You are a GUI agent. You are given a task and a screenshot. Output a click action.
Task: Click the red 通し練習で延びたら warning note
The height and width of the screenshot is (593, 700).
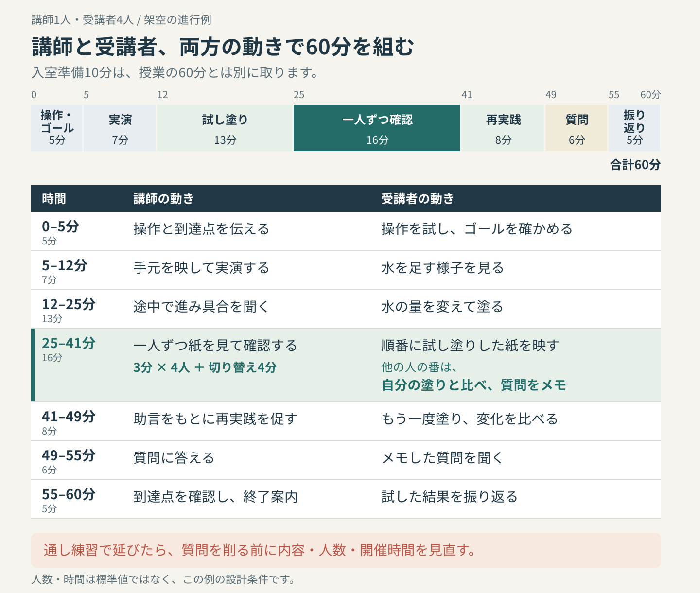coord(346,550)
